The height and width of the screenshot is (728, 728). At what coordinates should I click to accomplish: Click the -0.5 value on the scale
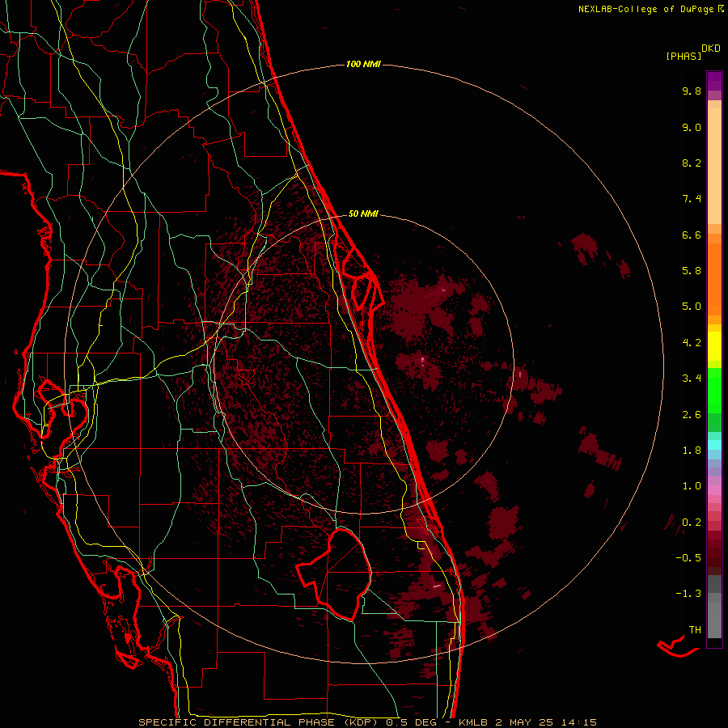(x=688, y=558)
